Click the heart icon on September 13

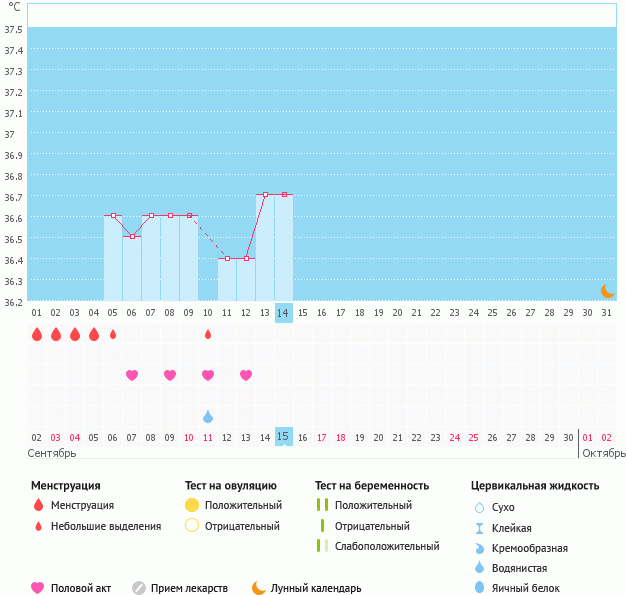(246, 375)
